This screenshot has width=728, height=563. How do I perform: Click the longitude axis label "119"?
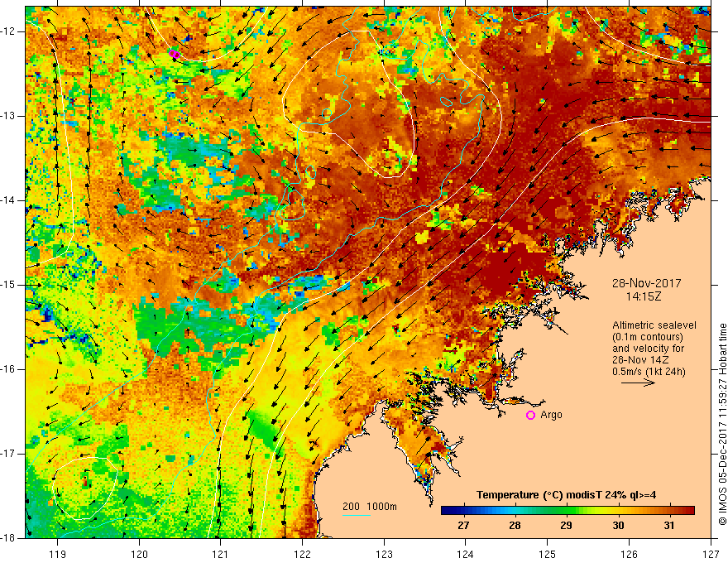(58, 554)
